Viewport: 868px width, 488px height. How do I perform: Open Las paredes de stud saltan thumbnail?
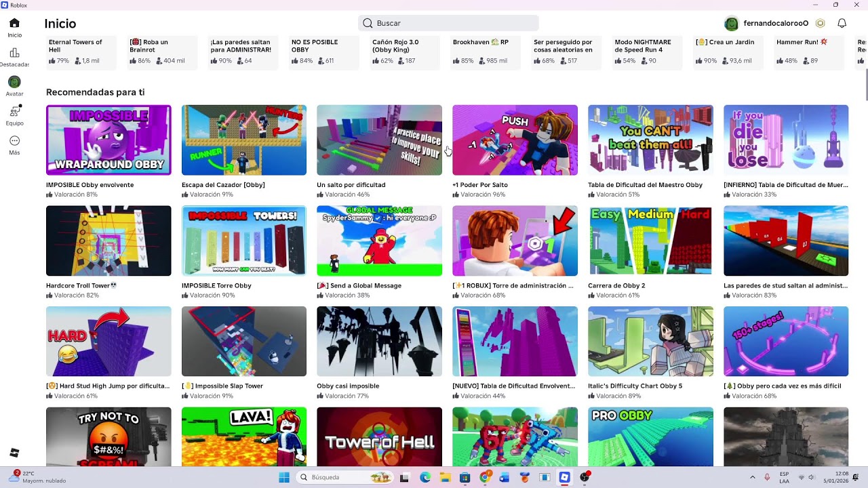786,241
